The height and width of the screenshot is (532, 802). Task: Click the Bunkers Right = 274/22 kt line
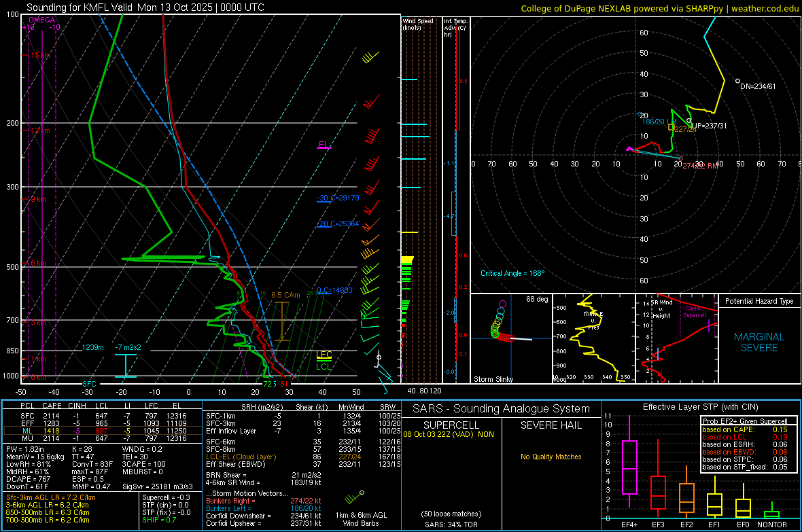click(264, 501)
